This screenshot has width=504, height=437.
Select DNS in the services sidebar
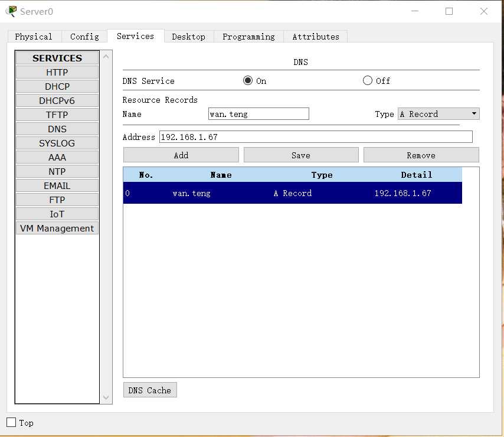pos(57,129)
